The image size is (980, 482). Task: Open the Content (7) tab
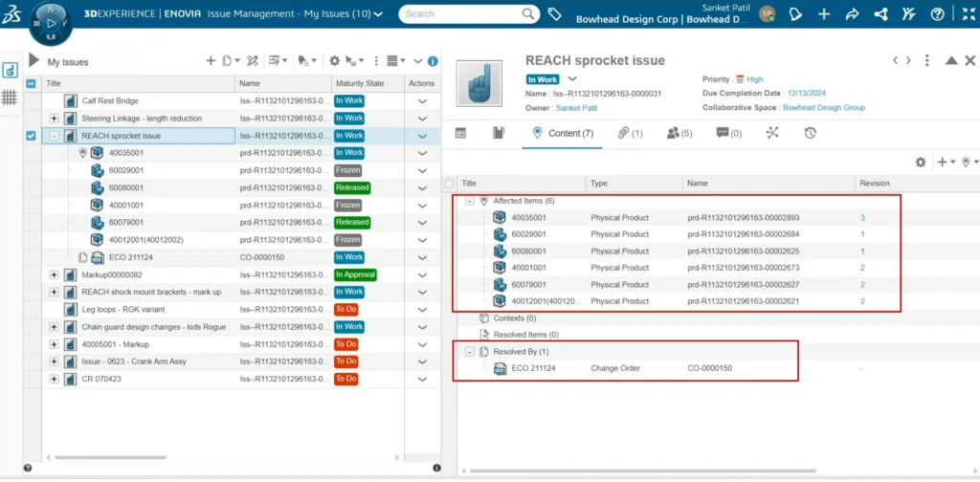pyautogui.click(x=562, y=133)
